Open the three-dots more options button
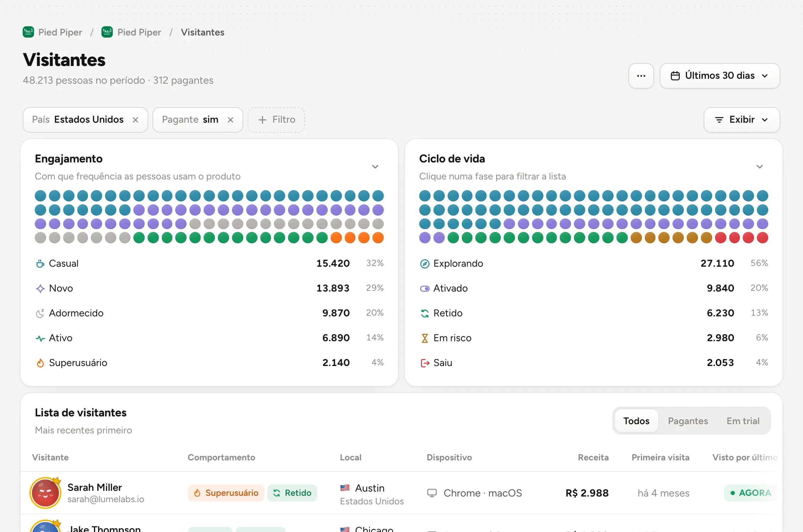803x532 pixels. click(x=641, y=76)
